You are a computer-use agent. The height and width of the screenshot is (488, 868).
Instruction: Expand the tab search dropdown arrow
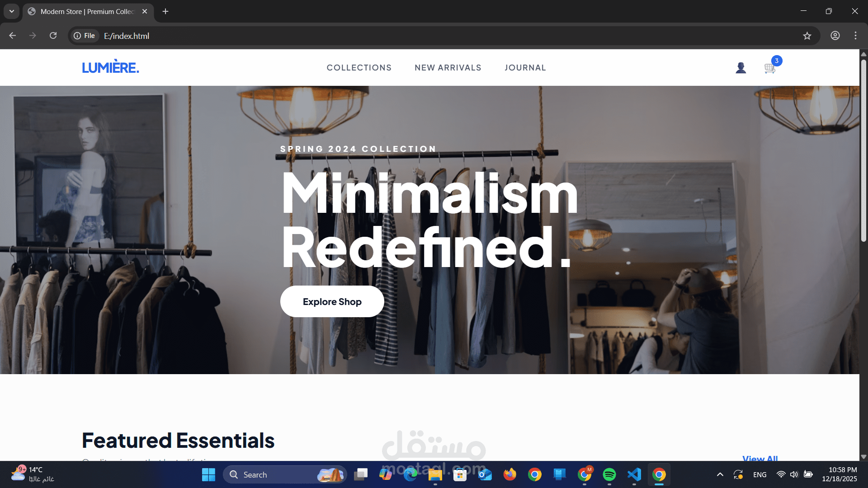click(12, 11)
